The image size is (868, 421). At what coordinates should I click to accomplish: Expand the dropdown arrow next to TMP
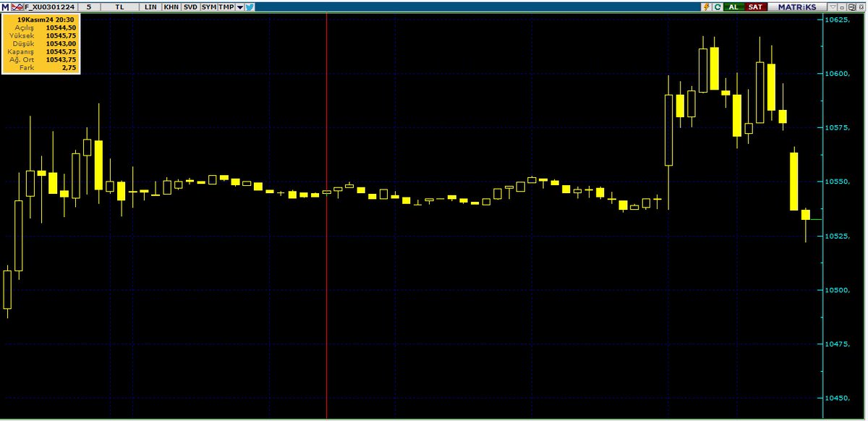(x=239, y=7)
